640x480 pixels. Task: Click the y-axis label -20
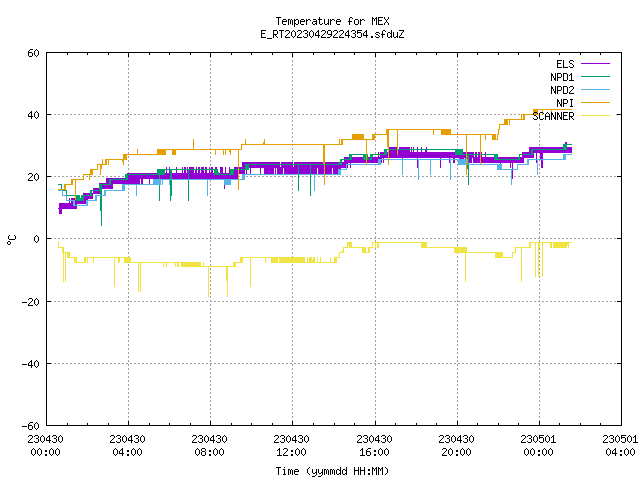pos(31,302)
